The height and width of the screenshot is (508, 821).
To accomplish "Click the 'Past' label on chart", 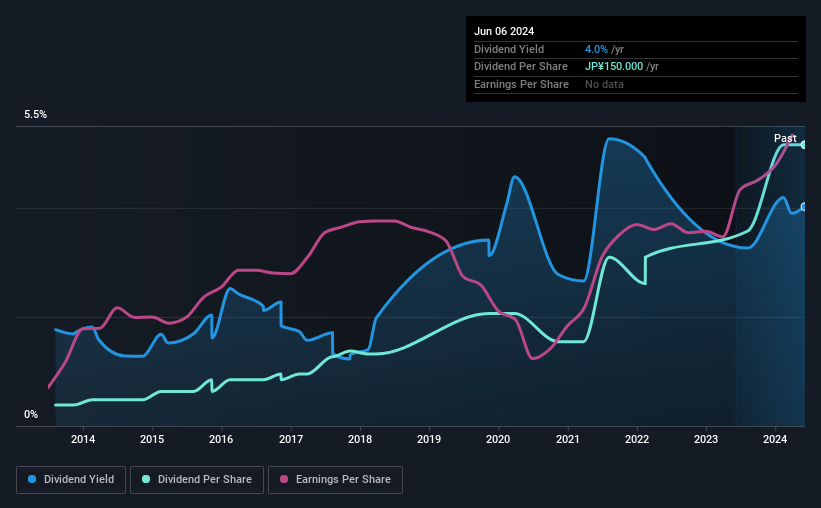I will pos(785,138).
